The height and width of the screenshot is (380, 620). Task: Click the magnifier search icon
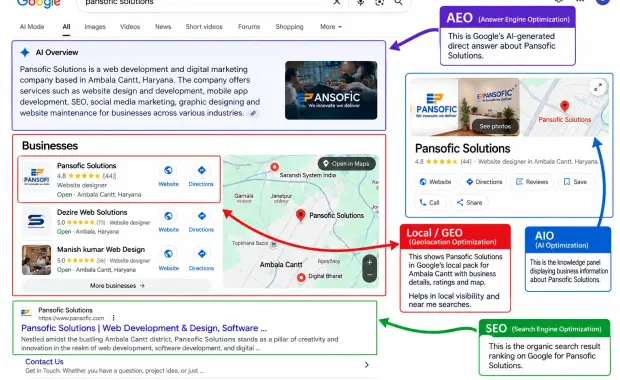tap(398, 2)
